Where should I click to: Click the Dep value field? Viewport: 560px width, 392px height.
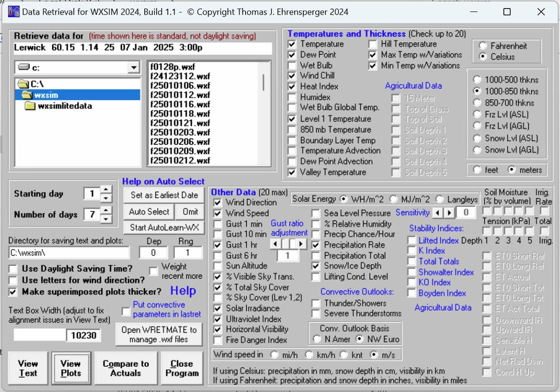153,253
